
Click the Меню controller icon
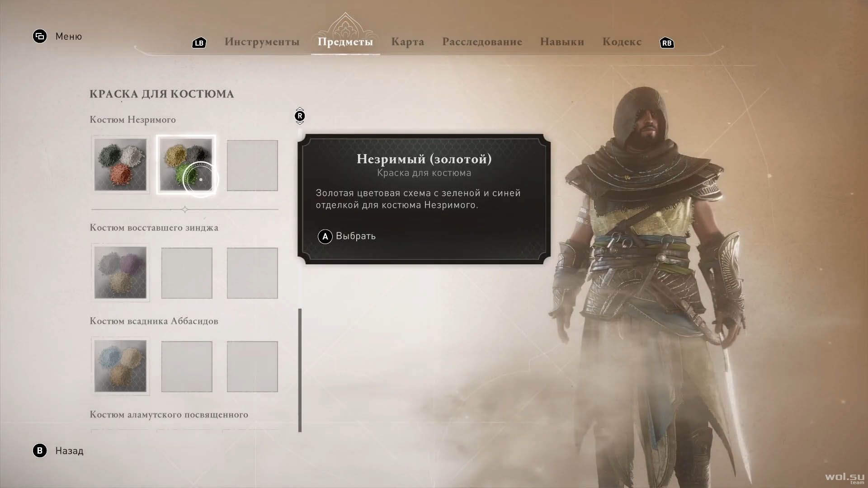pyautogui.click(x=40, y=36)
